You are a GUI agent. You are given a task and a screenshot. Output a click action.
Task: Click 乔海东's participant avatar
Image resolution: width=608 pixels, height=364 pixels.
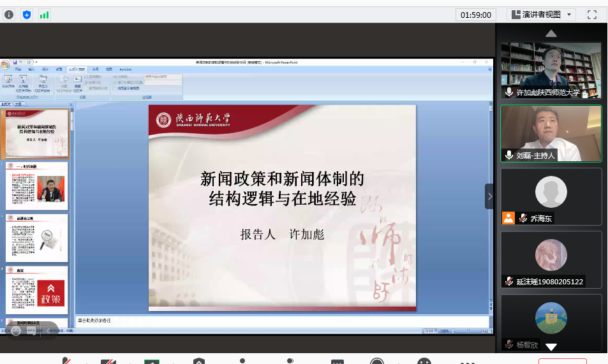(x=551, y=192)
